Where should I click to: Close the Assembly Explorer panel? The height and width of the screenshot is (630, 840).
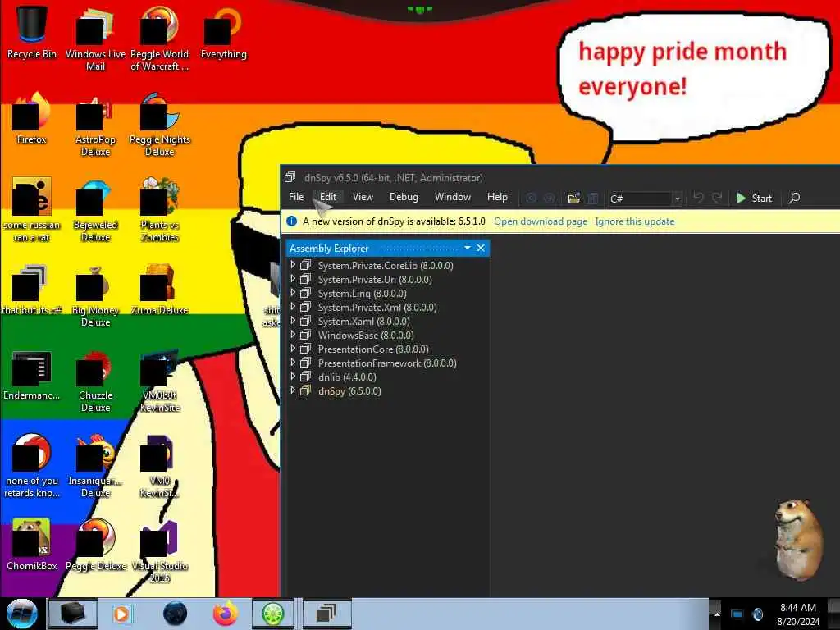tap(481, 248)
